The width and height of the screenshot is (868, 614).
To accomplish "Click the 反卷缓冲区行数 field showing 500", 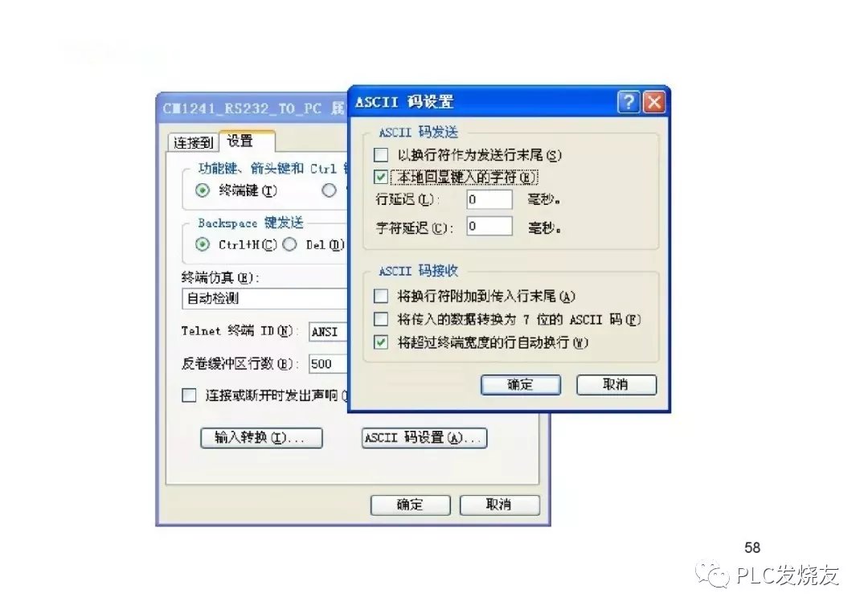I will [x=328, y=364].
